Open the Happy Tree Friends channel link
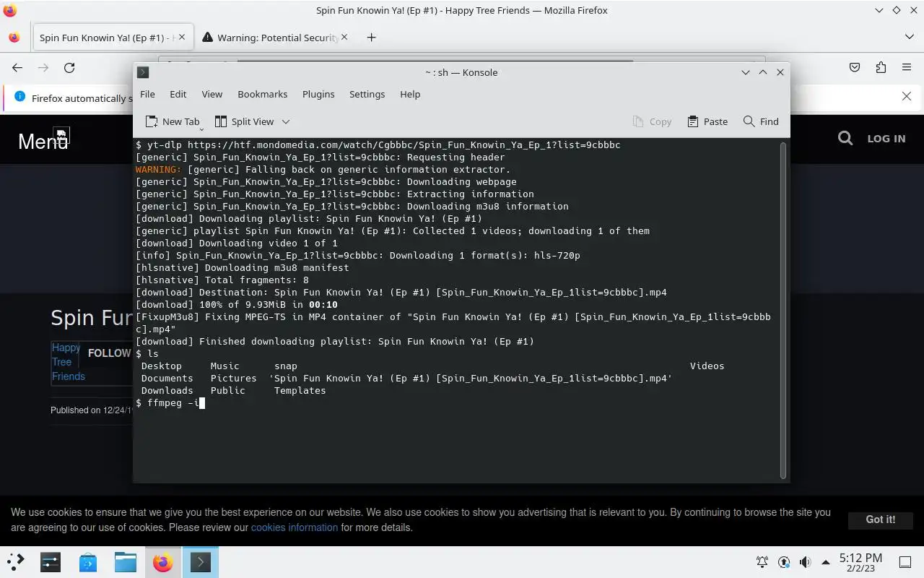The image size is (924, 578). click(68, 362)
